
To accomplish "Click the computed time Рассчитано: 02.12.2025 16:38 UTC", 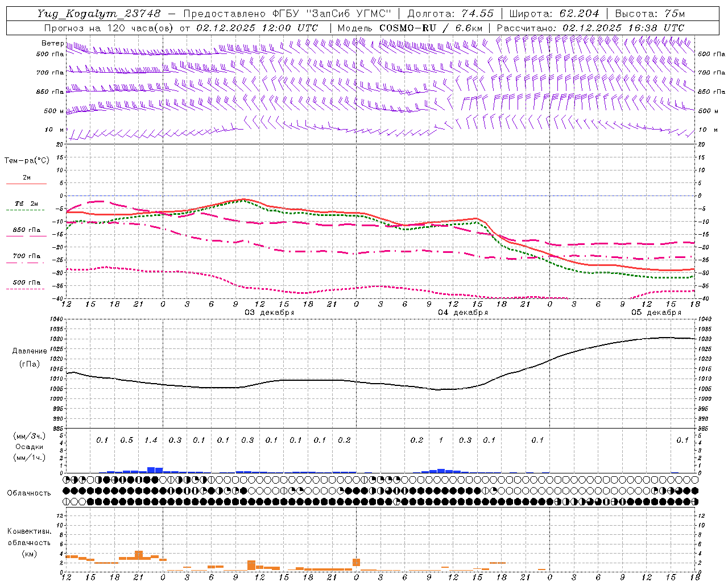I will click(590, 28).
